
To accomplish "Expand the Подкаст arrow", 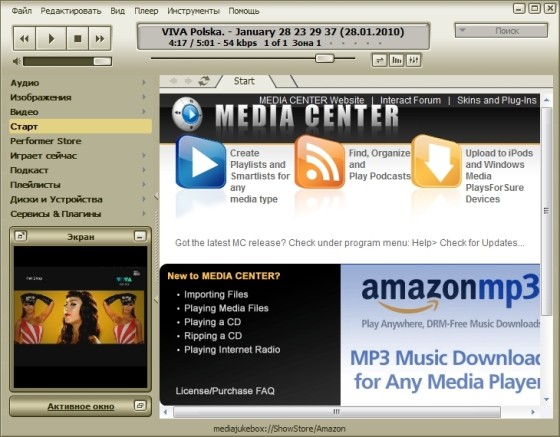I will coord(144,170).
